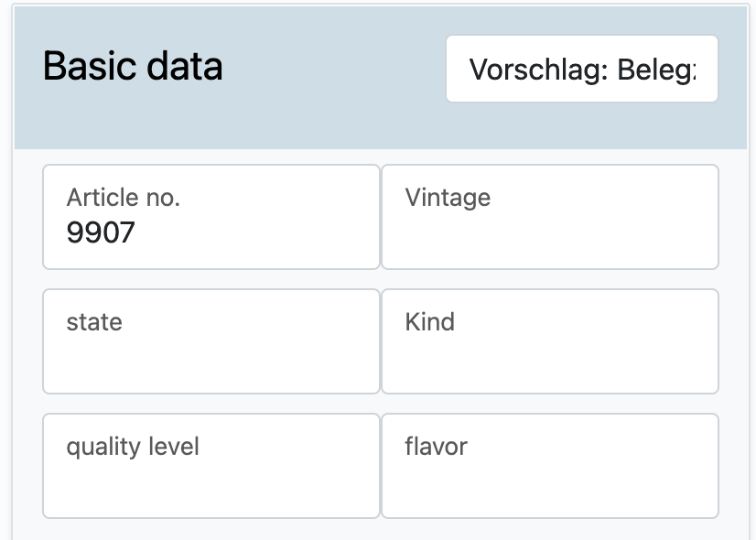756x540 pixels.
Task: Click empty area below Kind label
Action: point(549,364)
